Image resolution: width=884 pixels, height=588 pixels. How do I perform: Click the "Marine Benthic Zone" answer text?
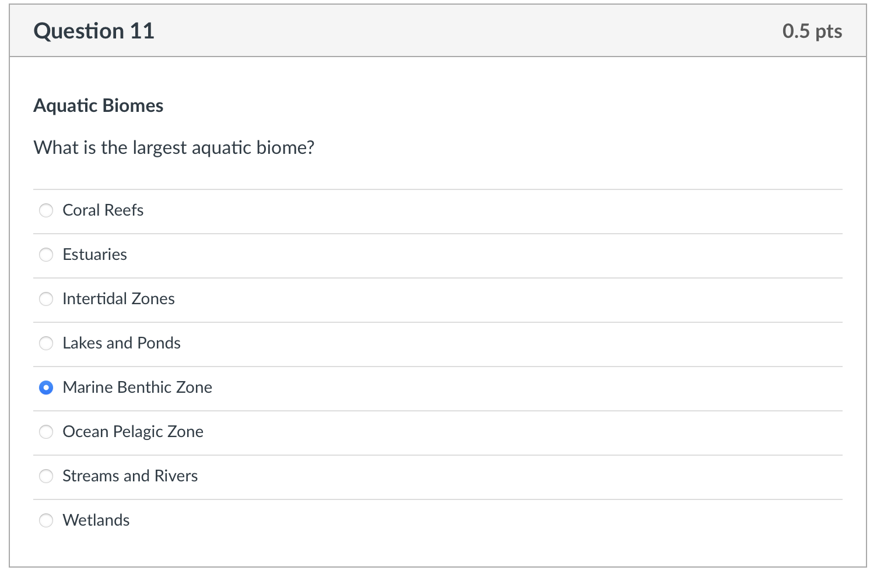coord(137,388)
